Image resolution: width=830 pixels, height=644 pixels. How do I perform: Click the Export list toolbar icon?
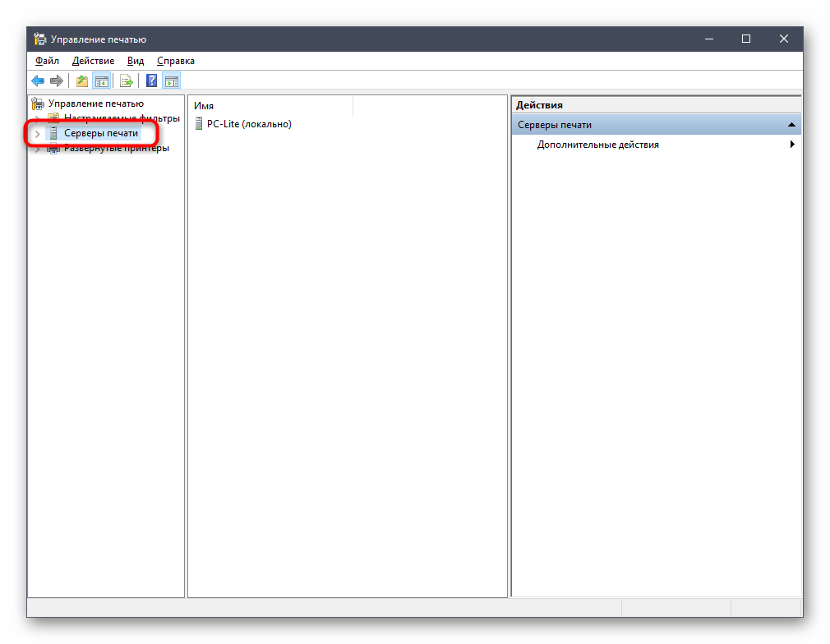point(127,80)
